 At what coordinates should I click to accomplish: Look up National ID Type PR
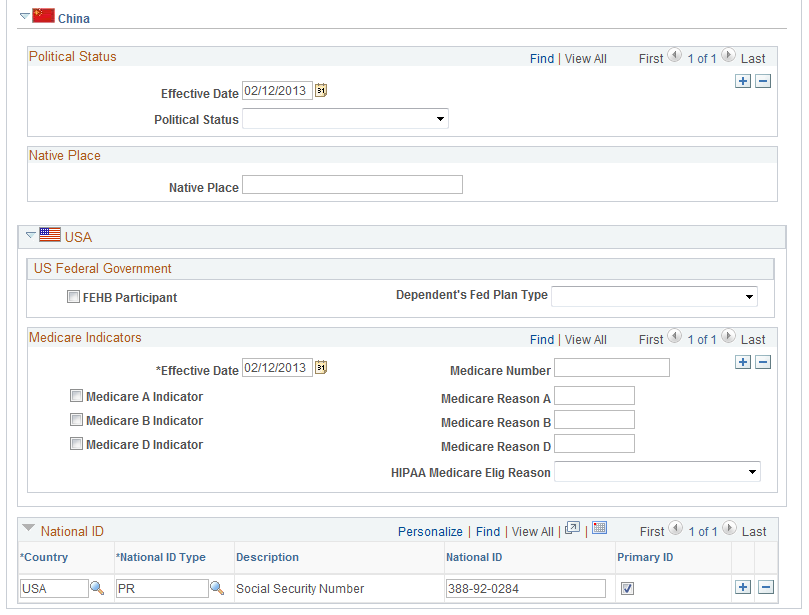pos(217,588)
